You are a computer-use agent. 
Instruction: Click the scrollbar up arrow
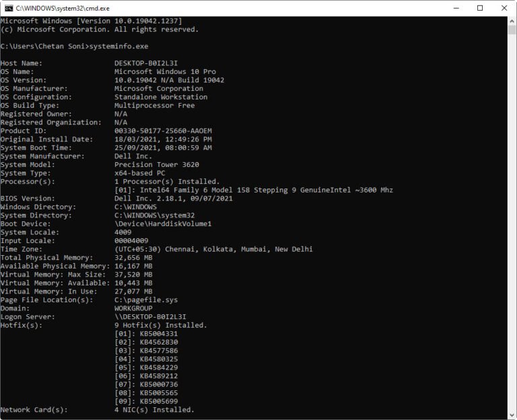(x=512, y=21)
